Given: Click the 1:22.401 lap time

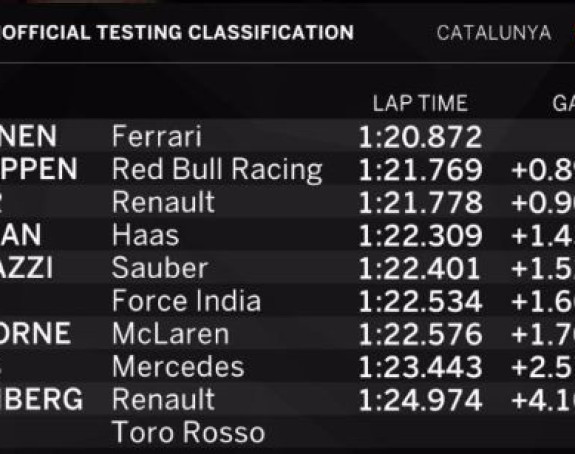Looking at the screenshot, I should tap(420, 268).
